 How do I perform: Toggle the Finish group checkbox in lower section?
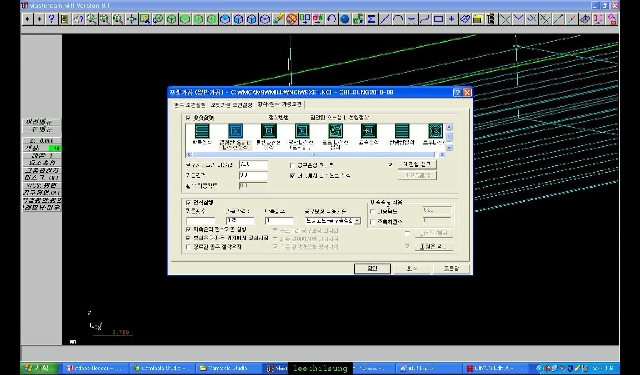(188, 202)
